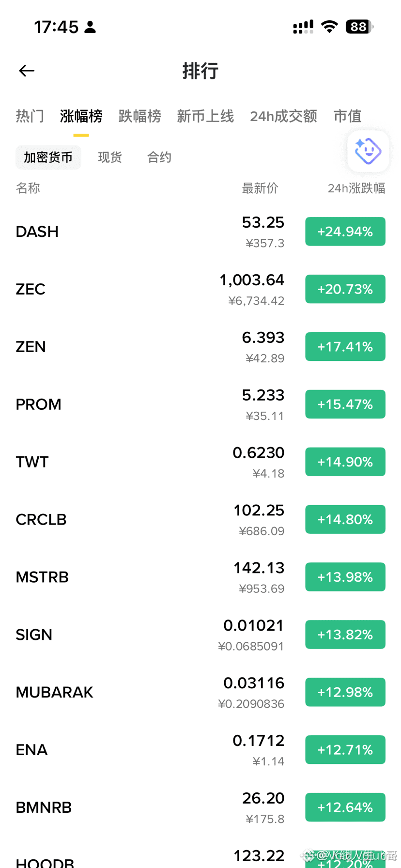Tap ZEC +20.73% change button
The height and width of the screenshot is (868, 401).
coord(345,289)
